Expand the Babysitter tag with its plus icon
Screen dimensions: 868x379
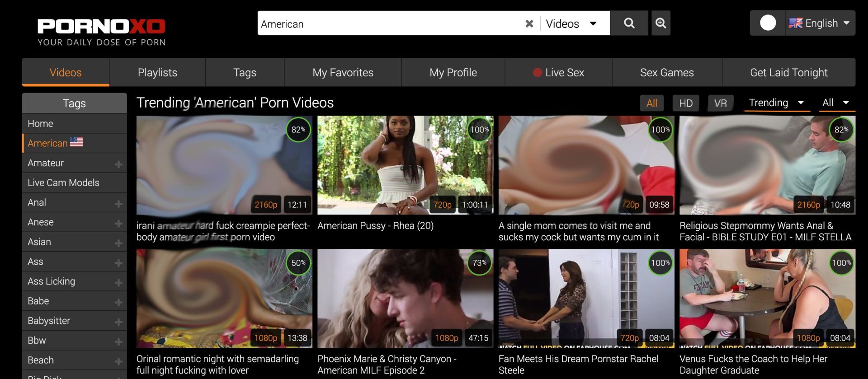click(x=118, y=322)
